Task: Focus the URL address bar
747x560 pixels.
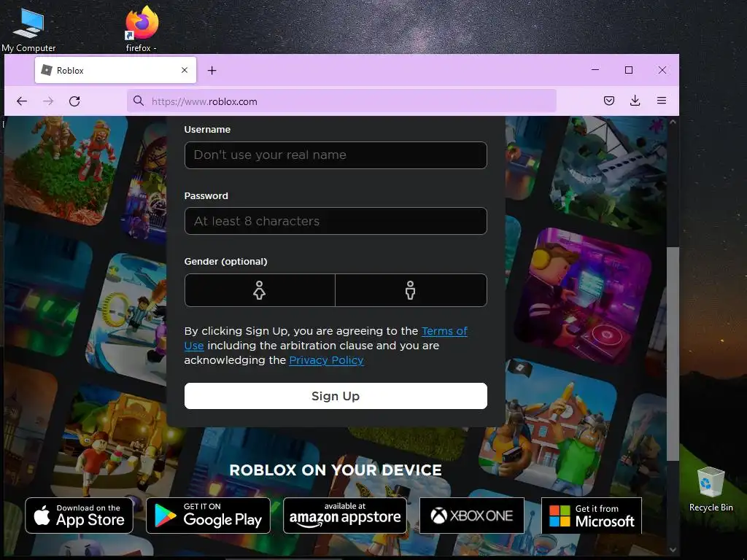Action: pyautogui.click(x=341, y=101)
